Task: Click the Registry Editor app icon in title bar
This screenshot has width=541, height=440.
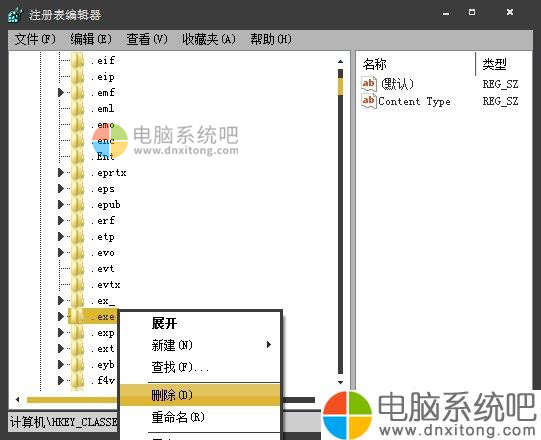Action: [x=15, y=15]
